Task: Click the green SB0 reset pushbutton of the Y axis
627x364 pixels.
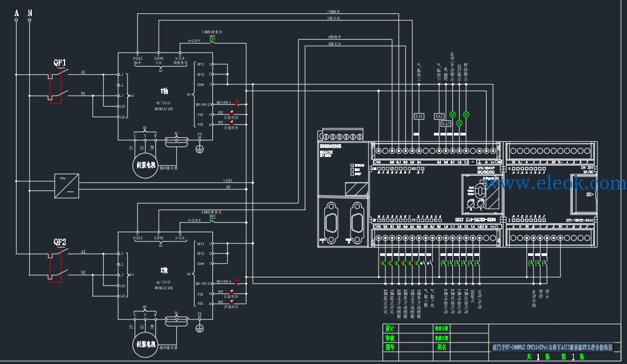Action: [212, 40]
